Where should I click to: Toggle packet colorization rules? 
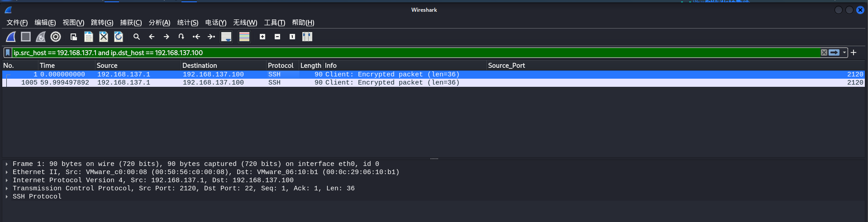[x=244, y=37]
